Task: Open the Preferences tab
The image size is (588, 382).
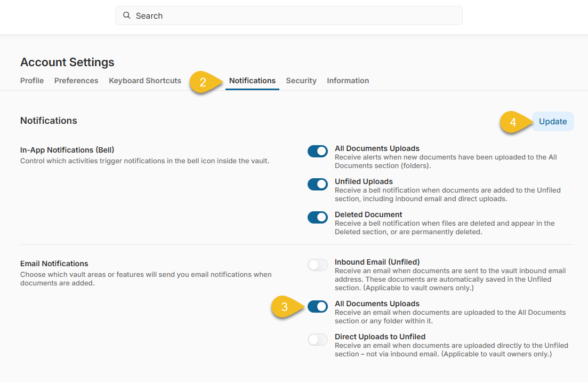Action: [x=76, y=81]
